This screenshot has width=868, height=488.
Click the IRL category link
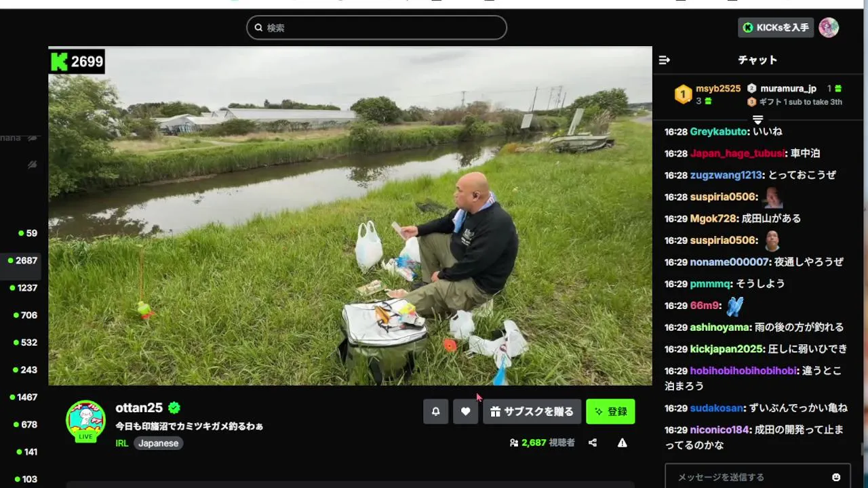pyautogui.click(x=122, y=443)
